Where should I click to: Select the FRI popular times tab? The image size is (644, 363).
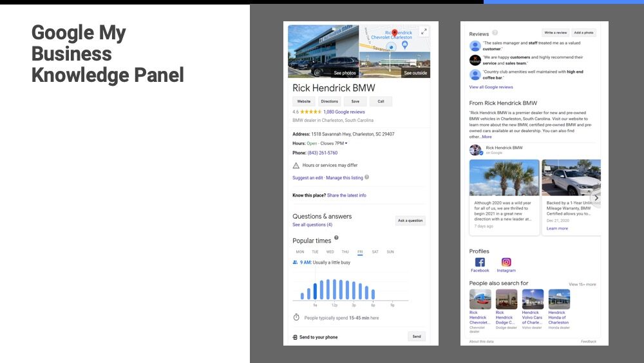click(x=360, y=251)
